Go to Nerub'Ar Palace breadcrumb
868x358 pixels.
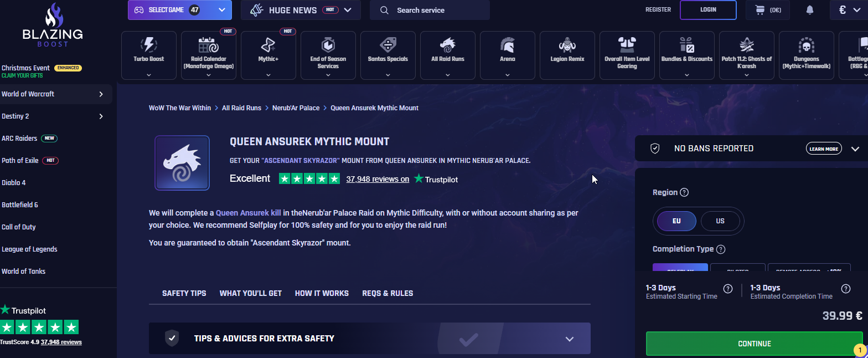click(x=296, y=108)
